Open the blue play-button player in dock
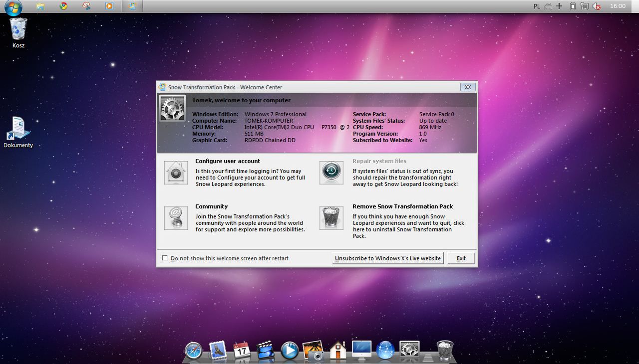The image size is (639, 364). 290,351
